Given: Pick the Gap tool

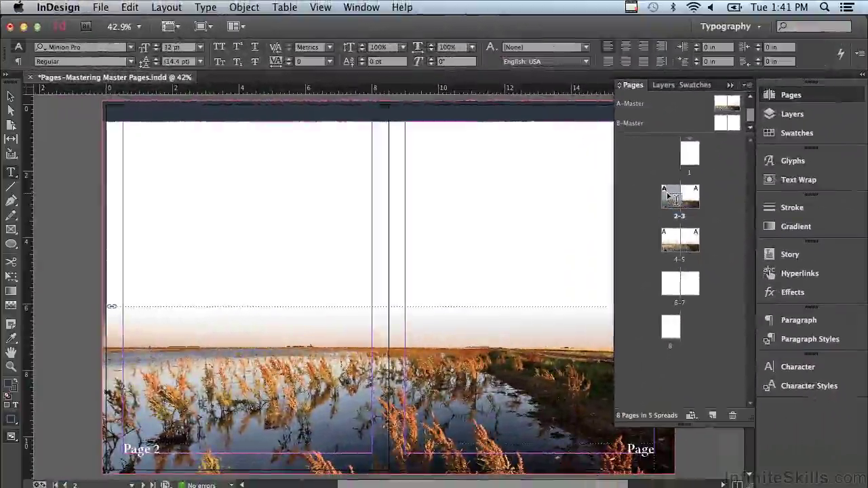Looking at the screenshot, I should coord(11,139).
